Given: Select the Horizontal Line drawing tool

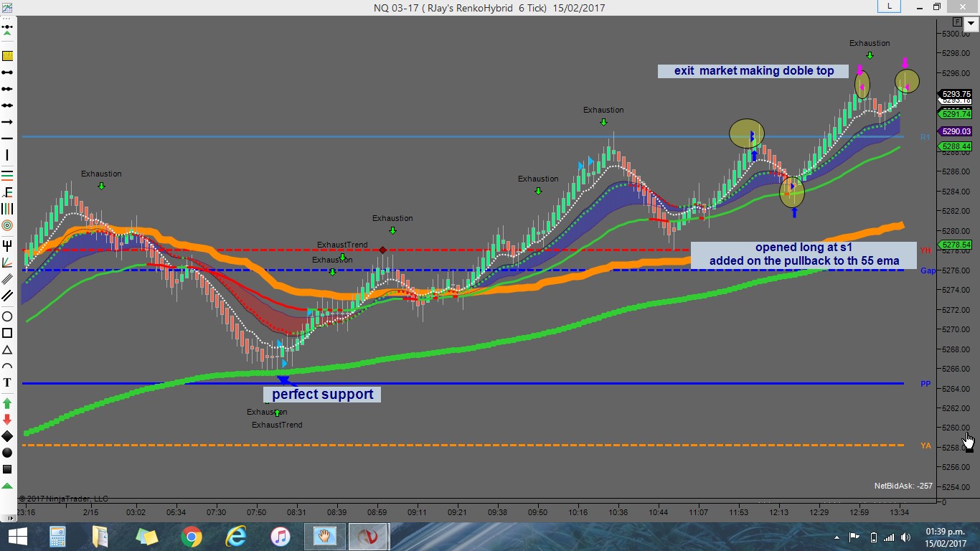Looking at the screenshot, I should [x=7, y=138].
